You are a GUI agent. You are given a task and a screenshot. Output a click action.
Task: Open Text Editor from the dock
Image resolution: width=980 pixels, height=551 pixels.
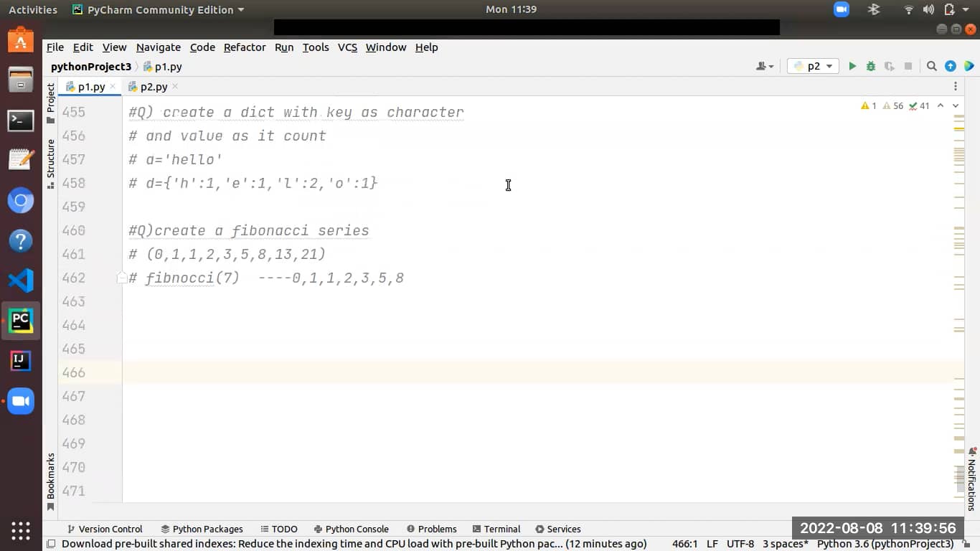21,160
